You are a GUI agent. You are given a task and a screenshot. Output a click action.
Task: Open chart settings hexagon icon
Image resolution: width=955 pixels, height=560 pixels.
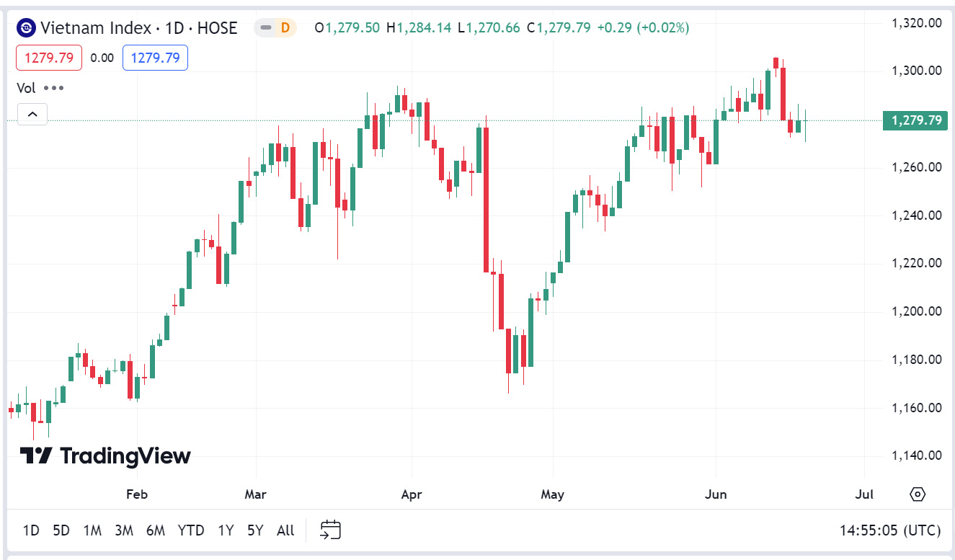(918, 494)
